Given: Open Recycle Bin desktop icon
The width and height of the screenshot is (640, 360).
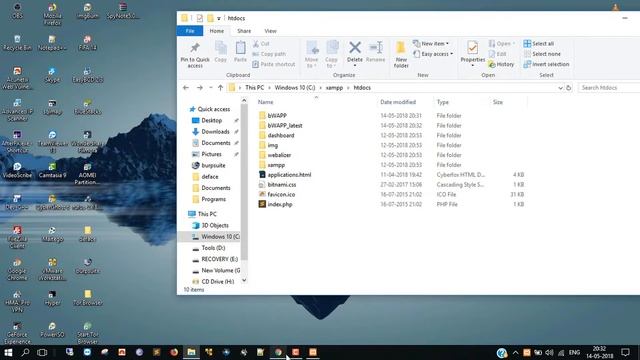Looking at the screenshot, I should [17, 43].
